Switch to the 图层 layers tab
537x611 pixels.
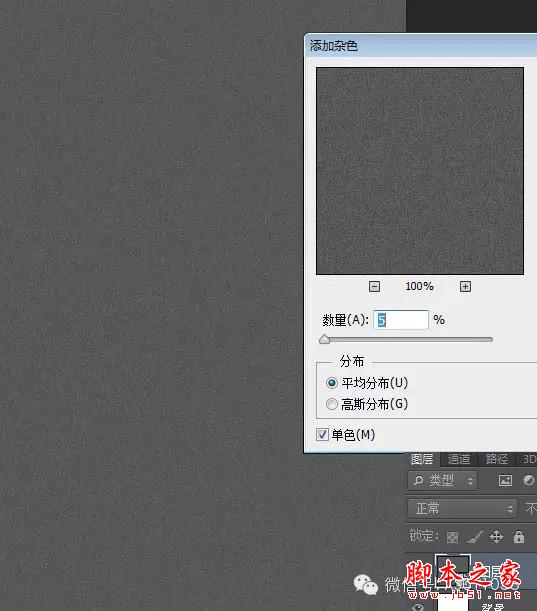[422, 459]
